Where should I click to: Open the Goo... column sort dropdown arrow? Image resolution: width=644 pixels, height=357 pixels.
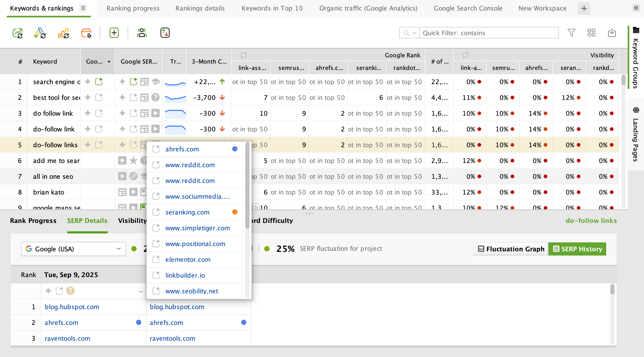point(109,62)
